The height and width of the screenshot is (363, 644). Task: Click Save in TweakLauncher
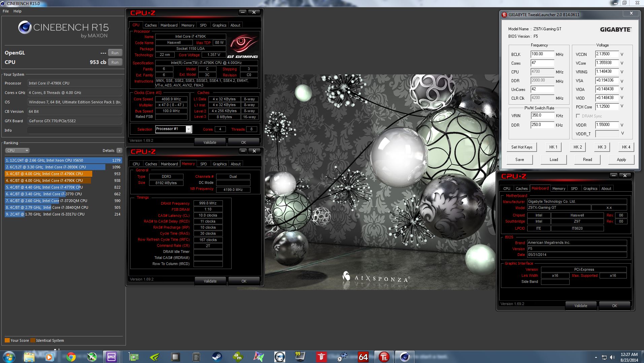[x=519, y=160]
